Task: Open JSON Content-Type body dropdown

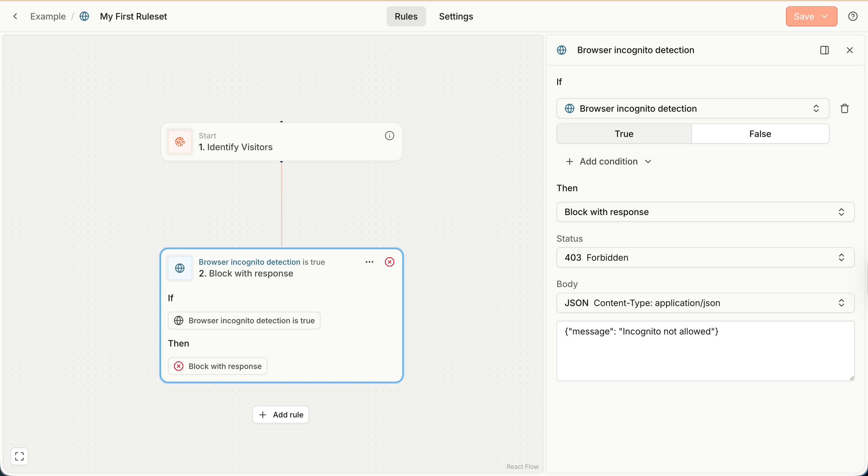Action: click(x=705, y=303)
